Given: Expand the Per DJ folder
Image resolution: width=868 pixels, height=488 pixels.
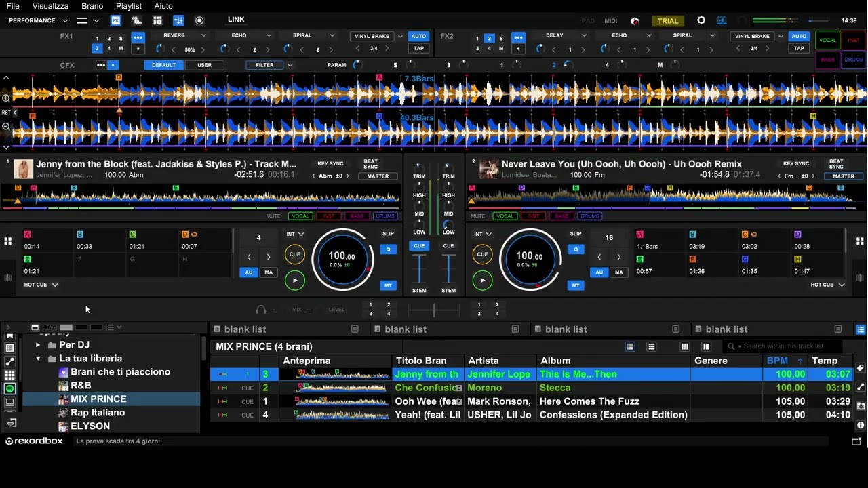Looking at the screenshot, I should coord(38,345).
